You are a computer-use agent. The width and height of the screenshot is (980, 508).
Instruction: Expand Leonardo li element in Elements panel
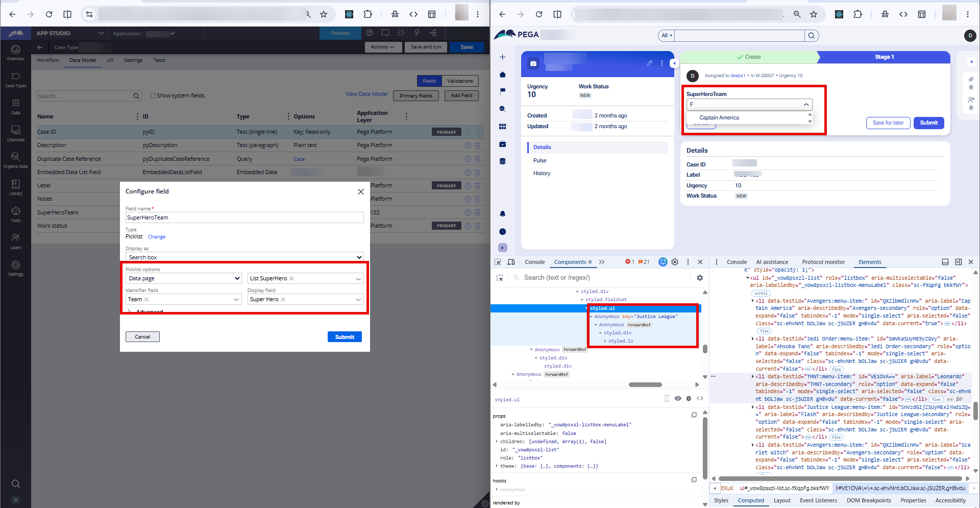tap(753, 377)
